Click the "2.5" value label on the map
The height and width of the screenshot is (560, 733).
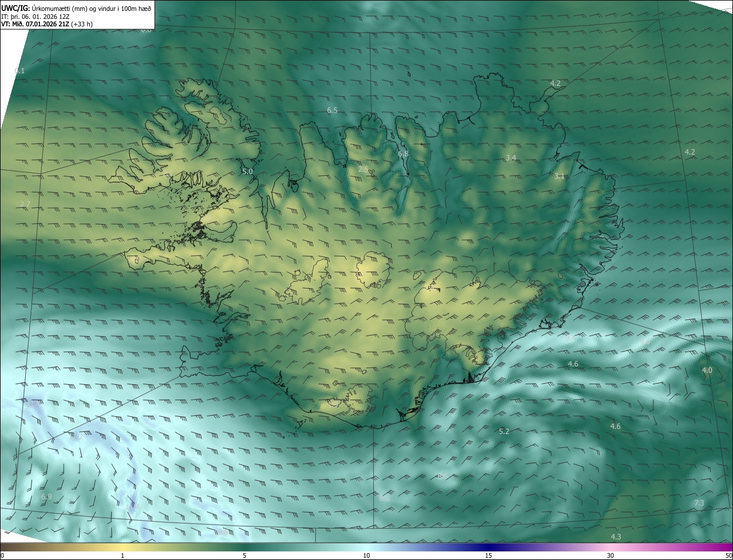[x=363, y=169]
